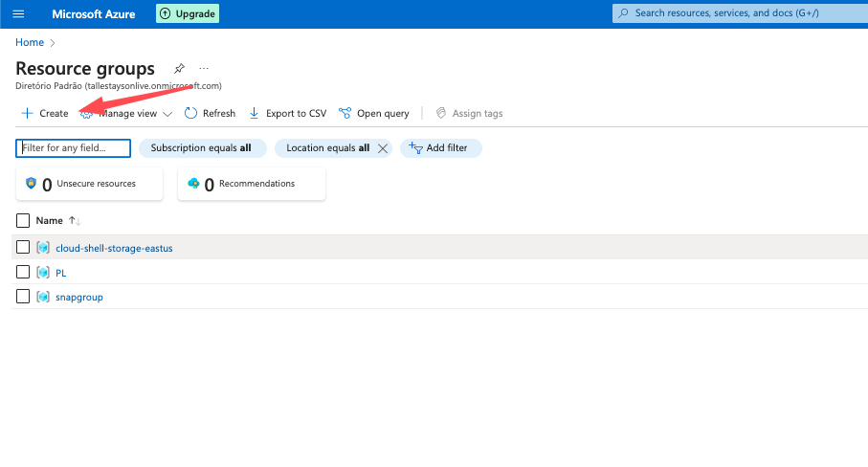Click the Home breadcrumb link

30,42
